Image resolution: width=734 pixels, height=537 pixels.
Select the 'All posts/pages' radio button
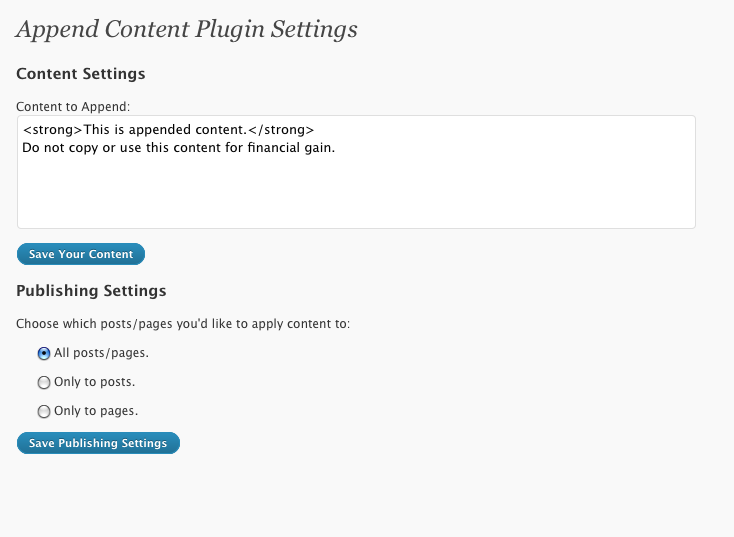point(44,353)
